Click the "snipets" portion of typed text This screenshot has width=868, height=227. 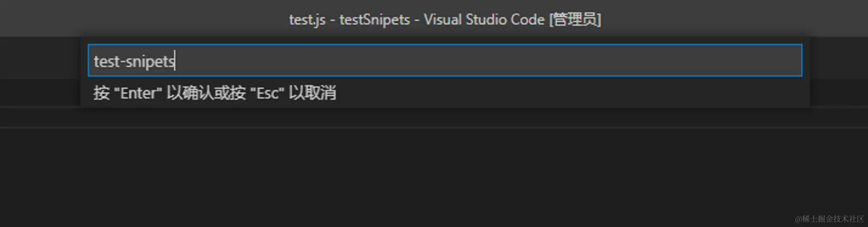click(x=150, y=62)
